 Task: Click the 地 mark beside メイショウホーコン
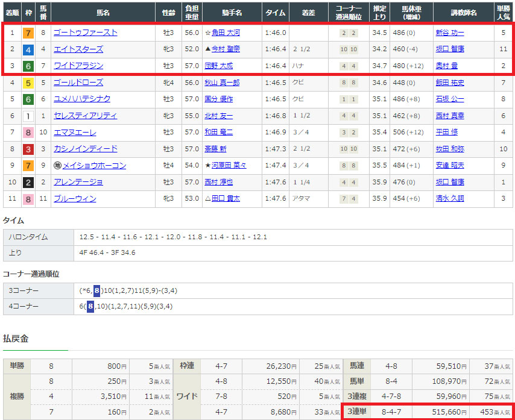click(x=57, y=166)
